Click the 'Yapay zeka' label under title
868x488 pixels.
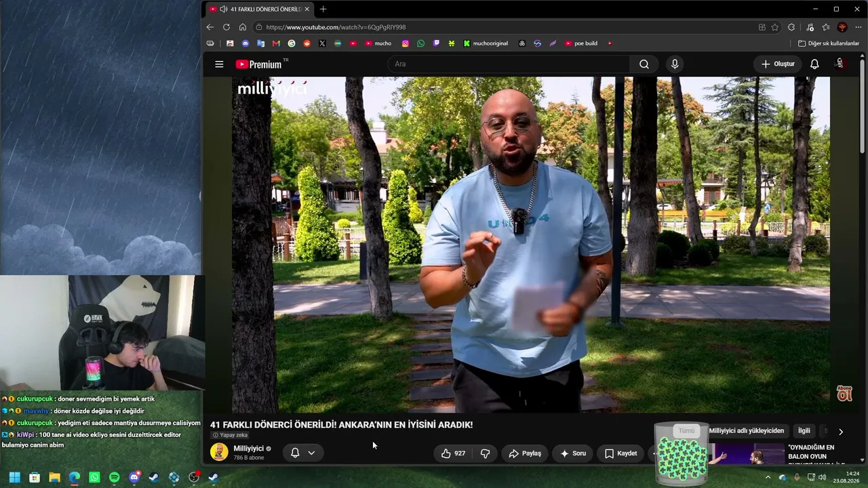230,435
